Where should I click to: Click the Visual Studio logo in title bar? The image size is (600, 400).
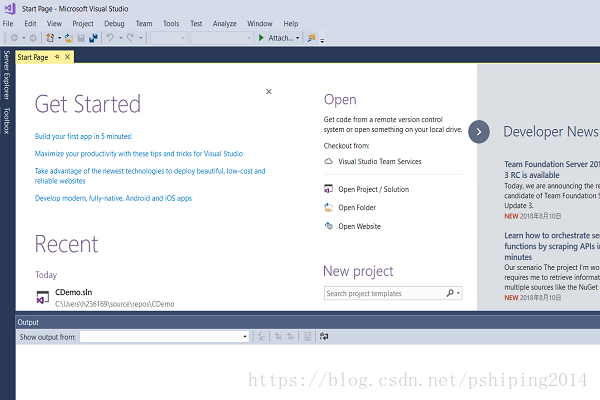point(10,8)
